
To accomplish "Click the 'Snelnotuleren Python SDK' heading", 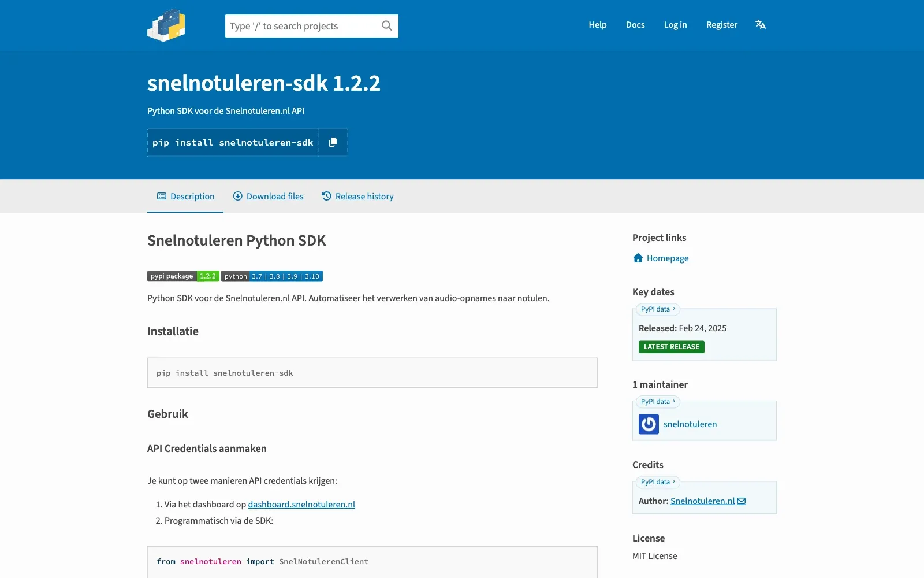I will pos(237,240).
